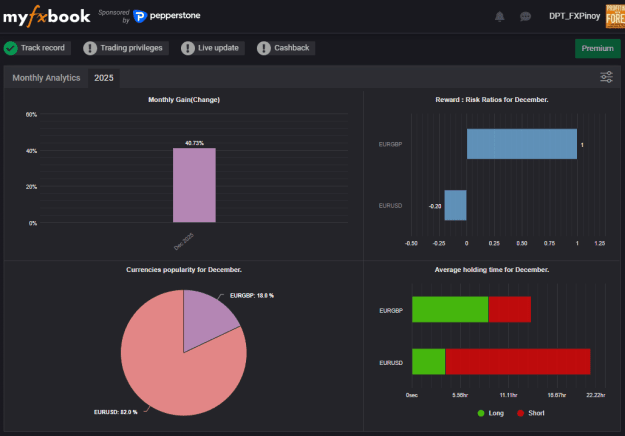This screenshot has height=436, width=625.
Task: Toggle the Short legend series
Action: click(x=531, y=413)
